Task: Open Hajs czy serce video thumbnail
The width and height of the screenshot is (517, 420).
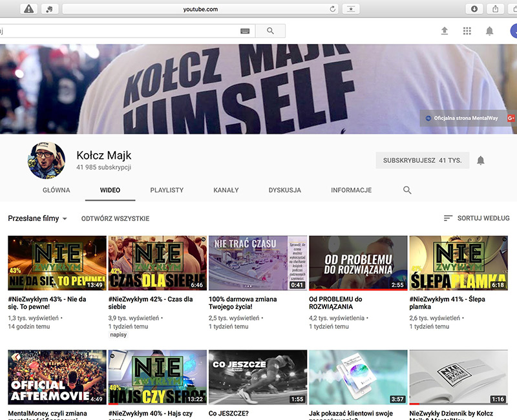Action: pos(158,377)
